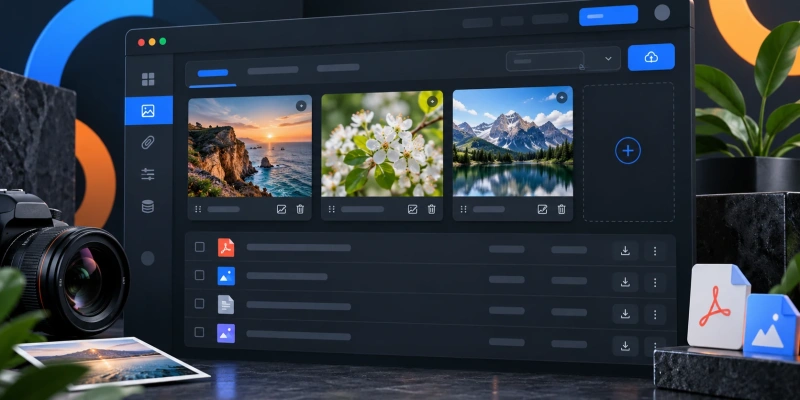Click drag handle under sunset coast card
800x400 pixels.
point(198,209)
